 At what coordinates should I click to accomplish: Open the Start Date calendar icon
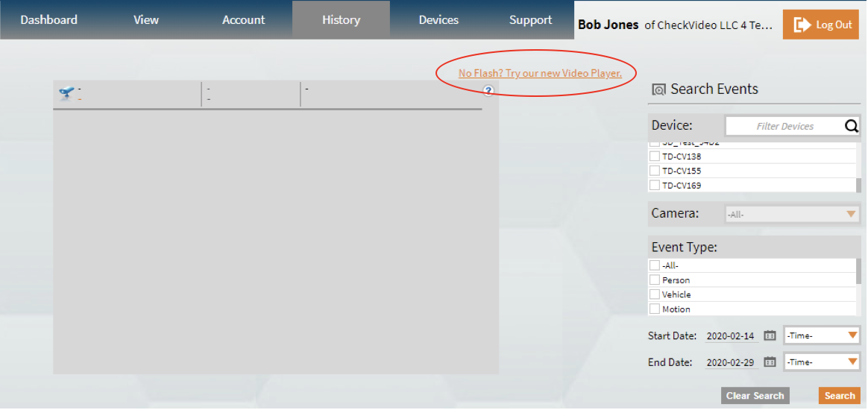(770, 335)
